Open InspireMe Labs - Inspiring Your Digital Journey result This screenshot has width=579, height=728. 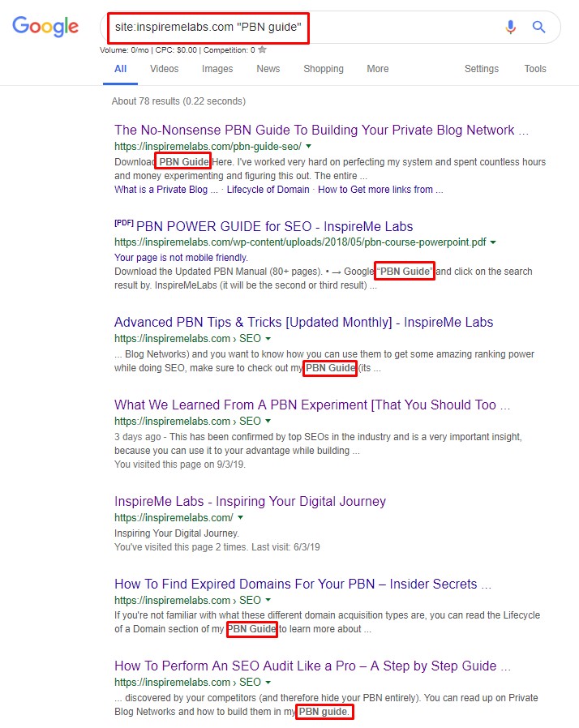251,502
